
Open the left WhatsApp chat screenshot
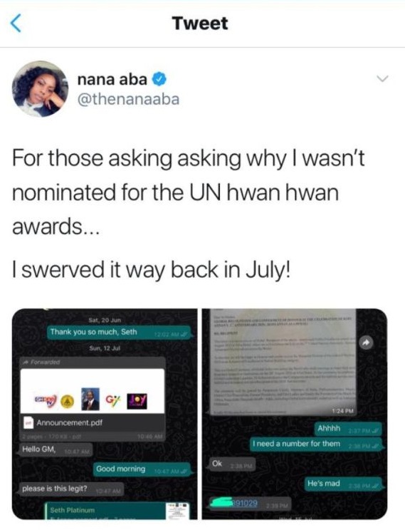click(105, 414)
